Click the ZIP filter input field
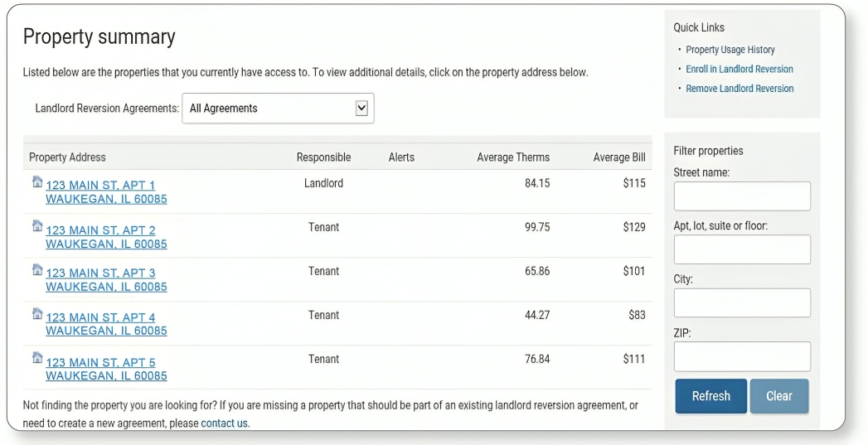868x445 pixels. click(742, 356)
